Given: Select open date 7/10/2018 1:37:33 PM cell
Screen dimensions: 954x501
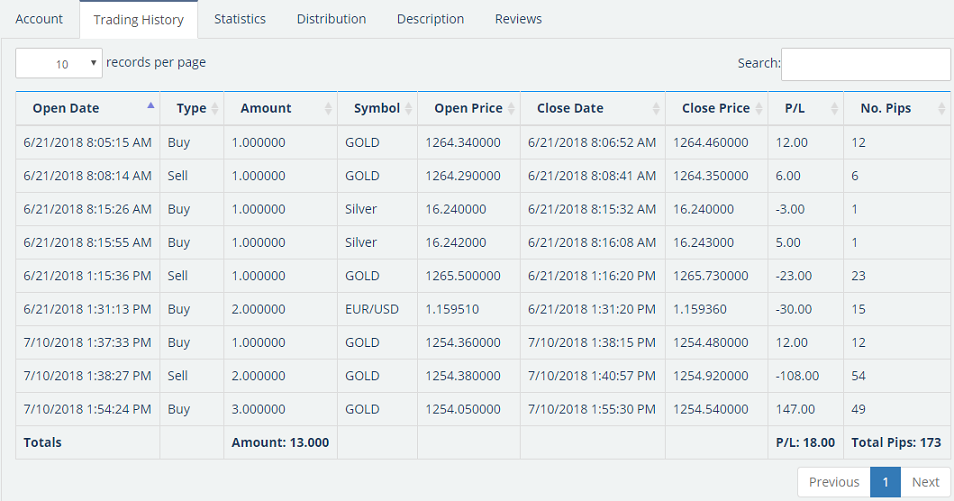Looking at the screenshot, I should tap(88, 342).
